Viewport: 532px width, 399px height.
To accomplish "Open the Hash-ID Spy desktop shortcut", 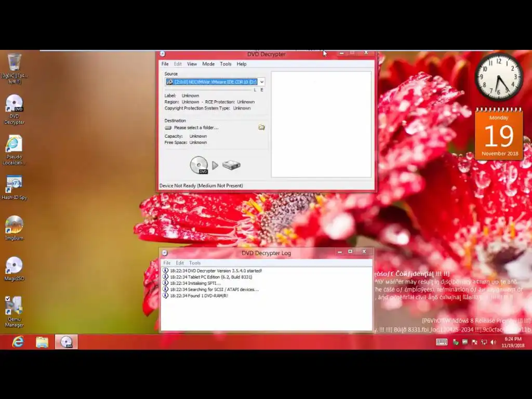I will 14,187.
